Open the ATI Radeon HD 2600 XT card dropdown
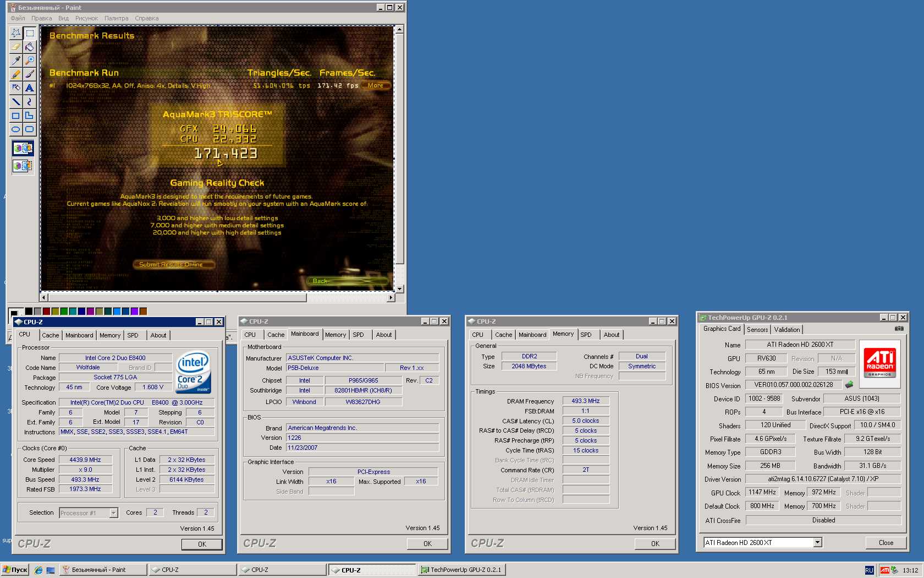Viewport: 924px width, 578px height. (818, 543)
